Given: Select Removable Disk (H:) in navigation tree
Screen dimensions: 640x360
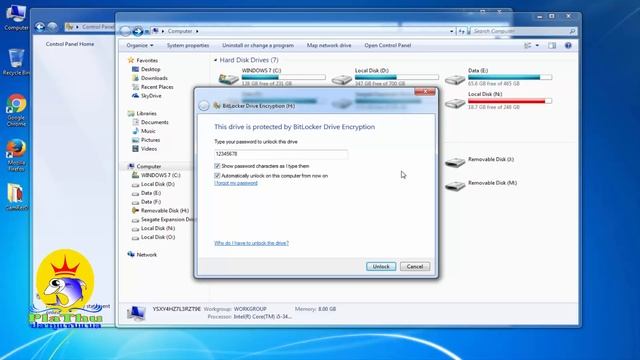Looking at the screenshot, I should coord(164,211).
